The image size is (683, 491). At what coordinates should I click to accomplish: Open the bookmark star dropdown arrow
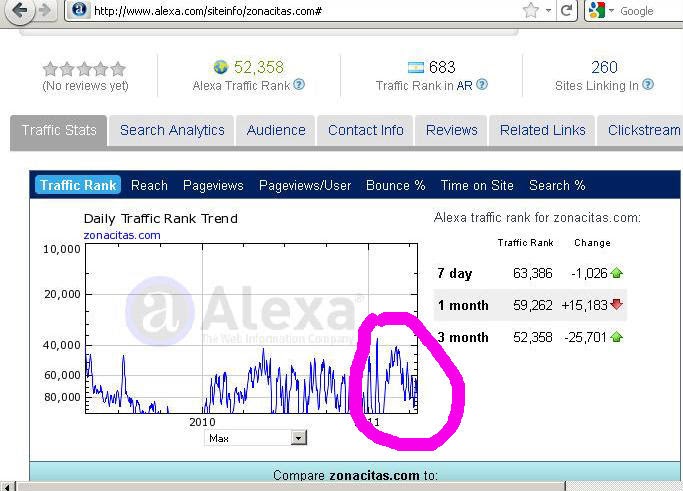pyautogui.click(x=548, y=10)
